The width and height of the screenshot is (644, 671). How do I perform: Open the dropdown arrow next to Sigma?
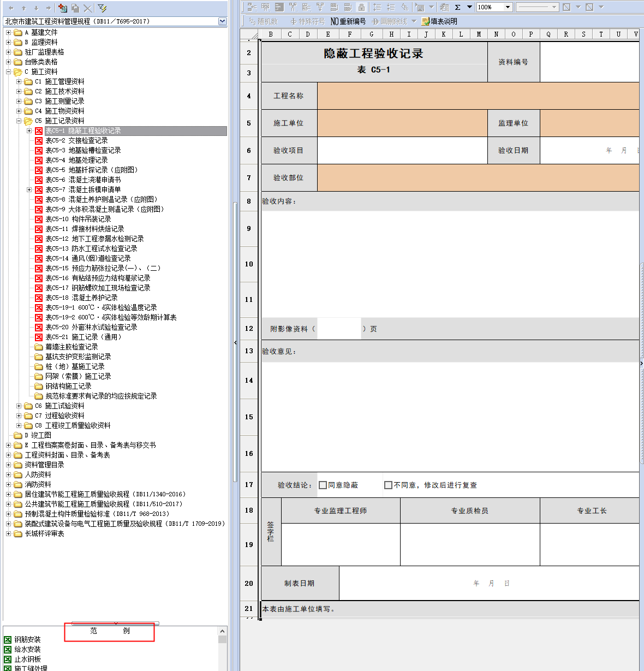coord(469,7)
